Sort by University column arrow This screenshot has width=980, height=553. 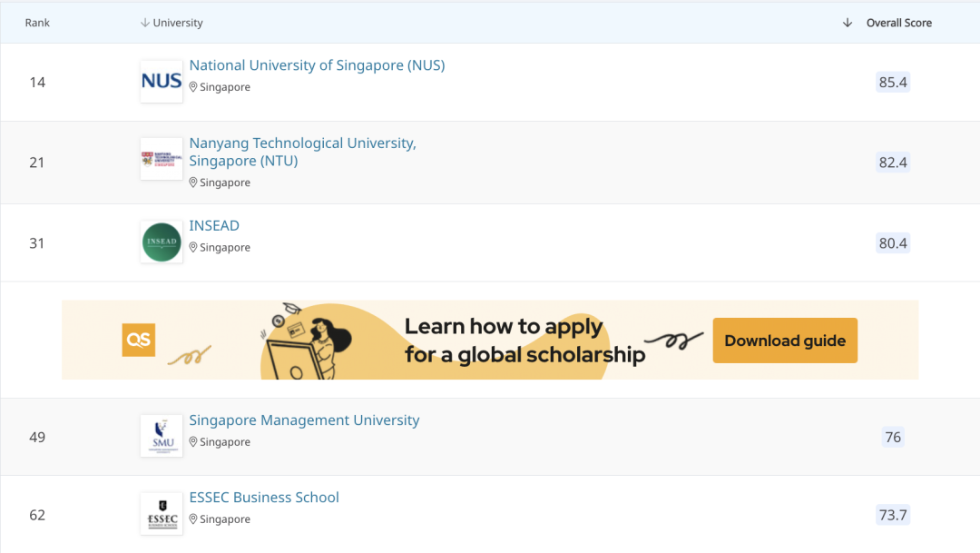coord(145,23)
